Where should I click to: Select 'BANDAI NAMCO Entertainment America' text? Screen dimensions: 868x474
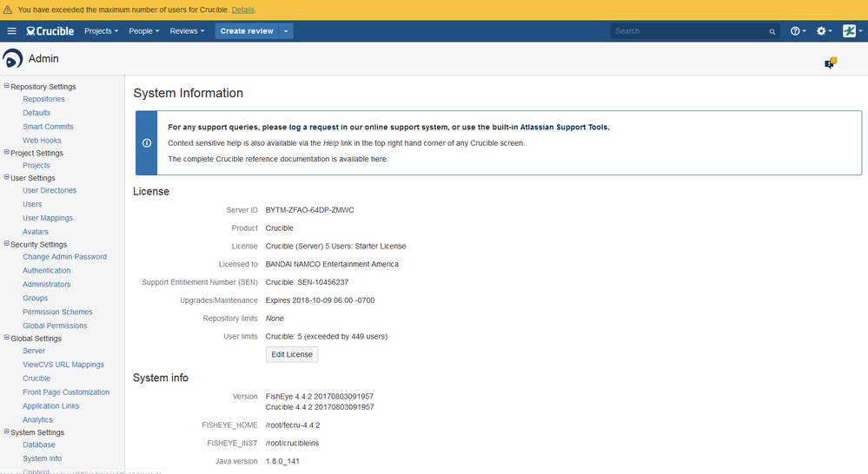click(x=332, y=265)
